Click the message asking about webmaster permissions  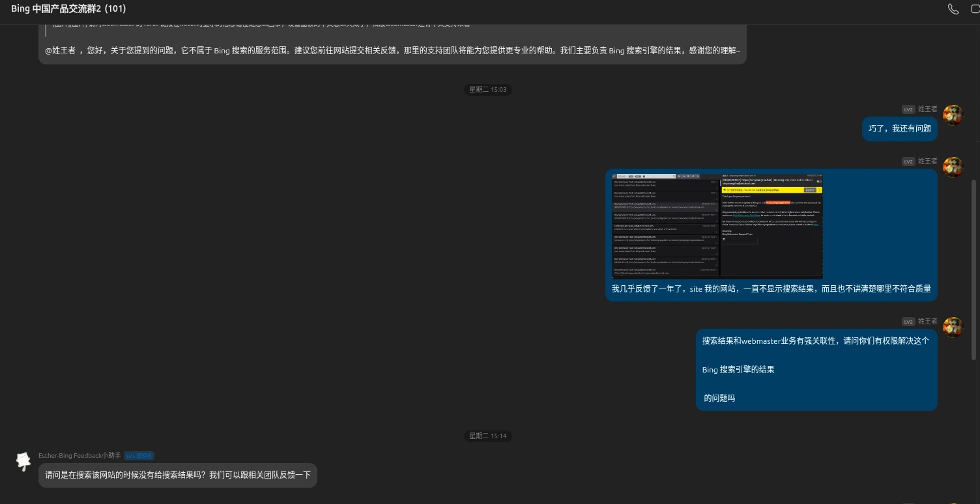coord(816,369)
